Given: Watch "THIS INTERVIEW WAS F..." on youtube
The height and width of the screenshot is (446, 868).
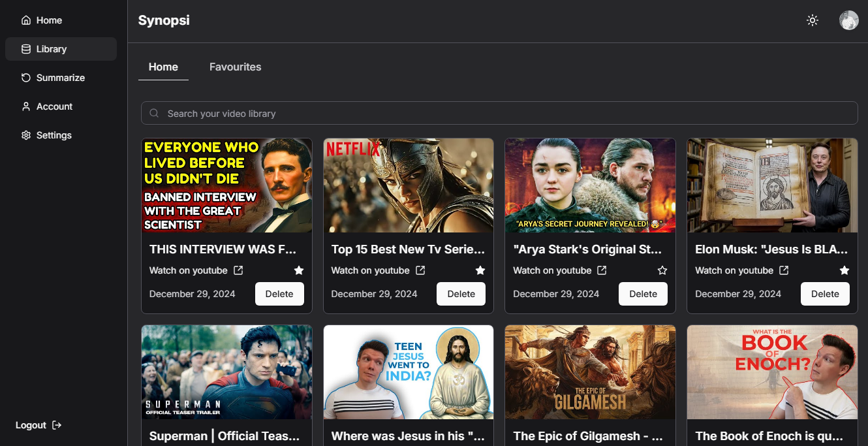Looking at the screenshot, I should pos(189,270).
